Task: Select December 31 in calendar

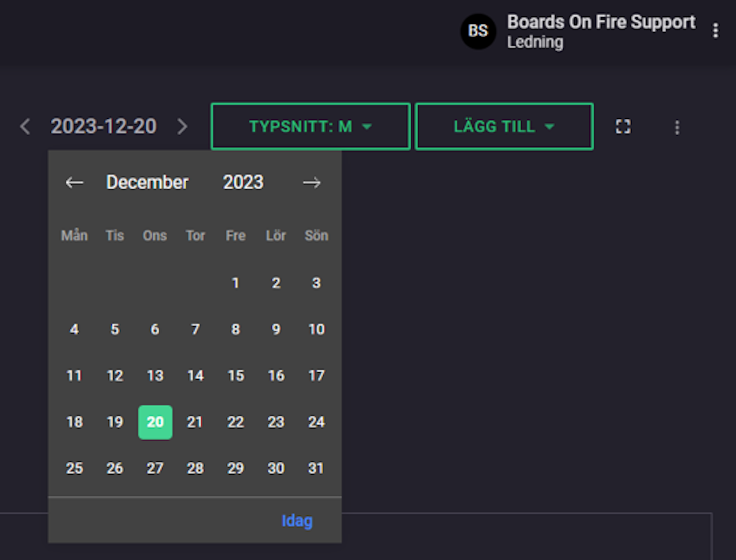Action: (x=316, y=468)
